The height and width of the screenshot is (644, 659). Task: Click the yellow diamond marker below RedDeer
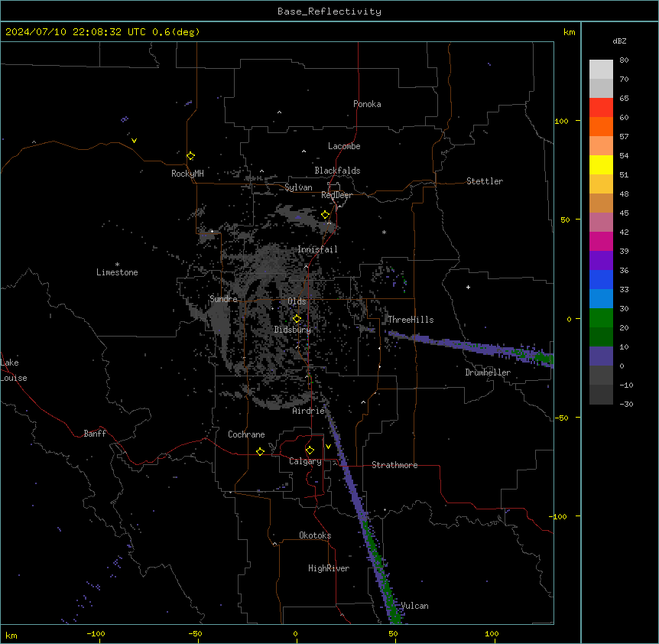tap(325, 215)
